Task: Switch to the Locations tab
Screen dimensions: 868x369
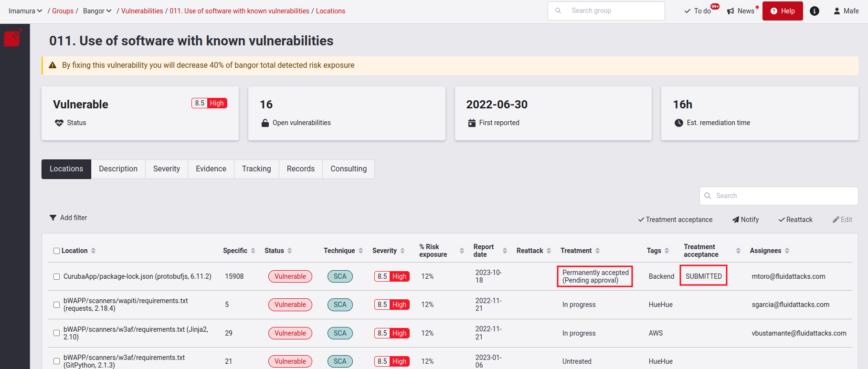Action: click(x=66, y=169)
